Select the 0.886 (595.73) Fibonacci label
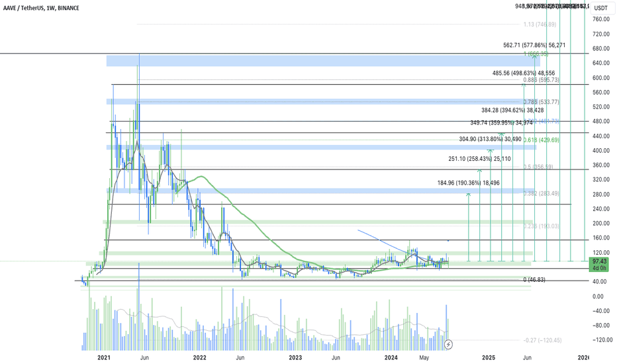The height and width of the screenshot is (364, 617). (x=541, y=80)
